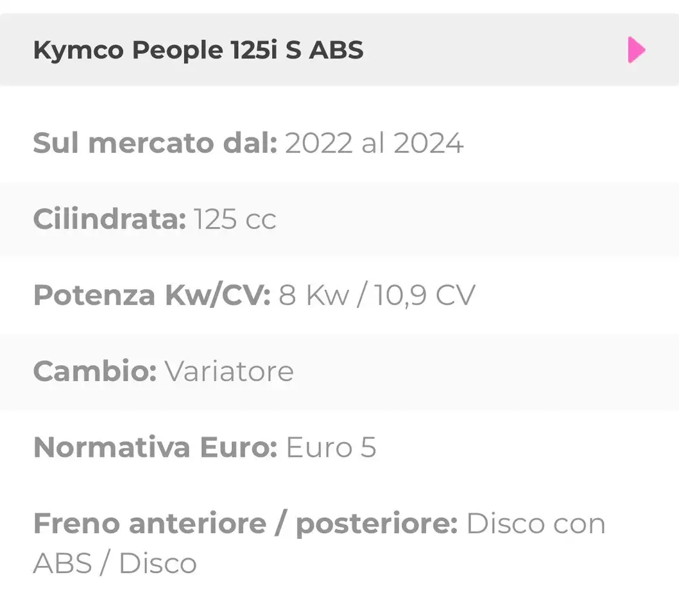Click the word 'al' between the years

pyautogui.click(x=374, y=143)
